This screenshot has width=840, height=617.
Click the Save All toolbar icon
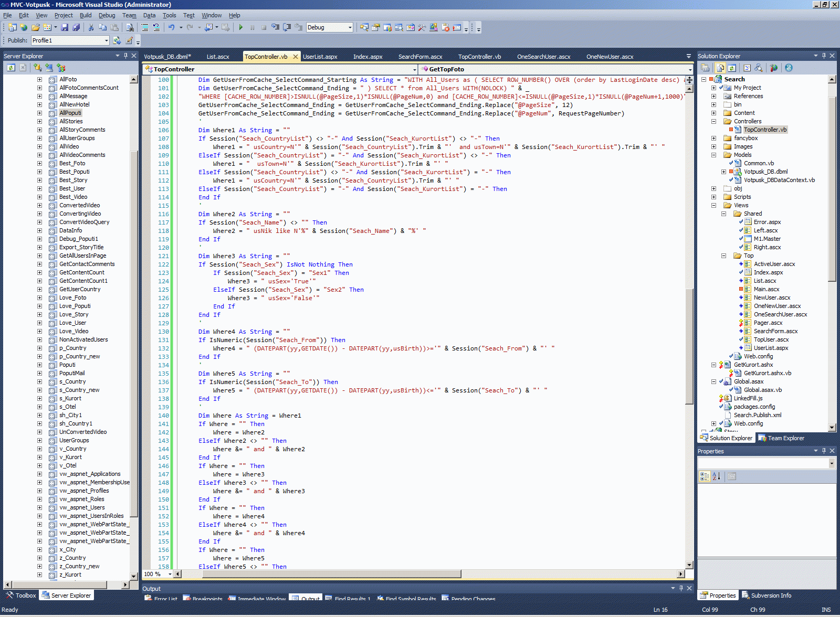76,27
